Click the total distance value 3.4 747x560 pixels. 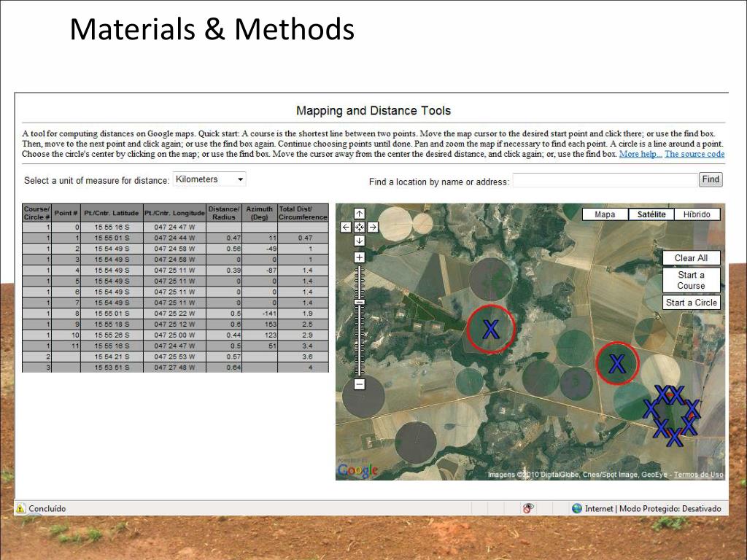click(x=303, y=346)
